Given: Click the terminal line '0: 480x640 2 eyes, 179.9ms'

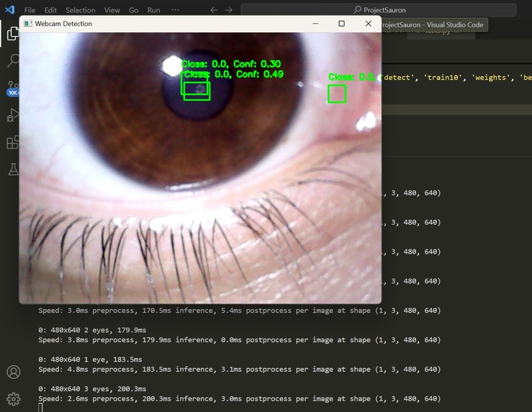Looking at the screenshot, I should [92, 330].
